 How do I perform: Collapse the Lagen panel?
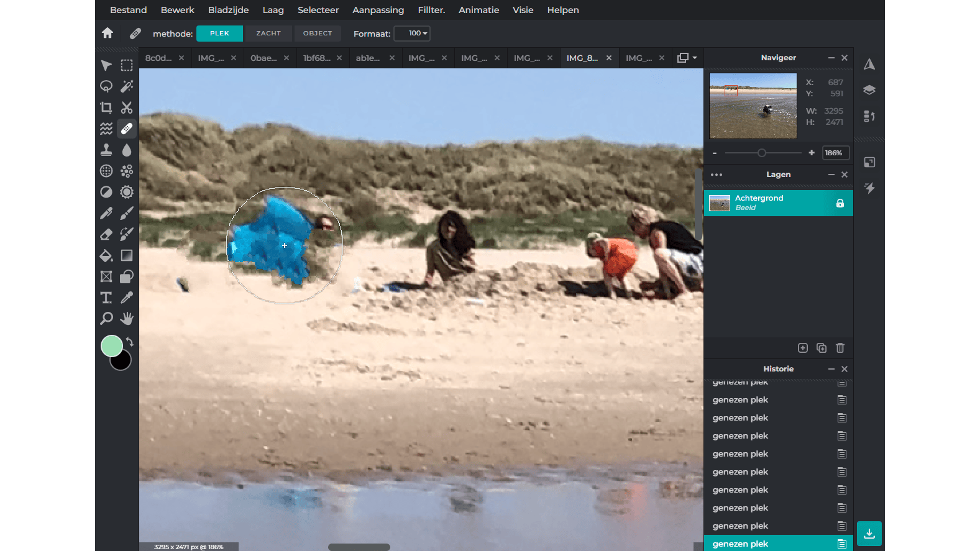831,175
